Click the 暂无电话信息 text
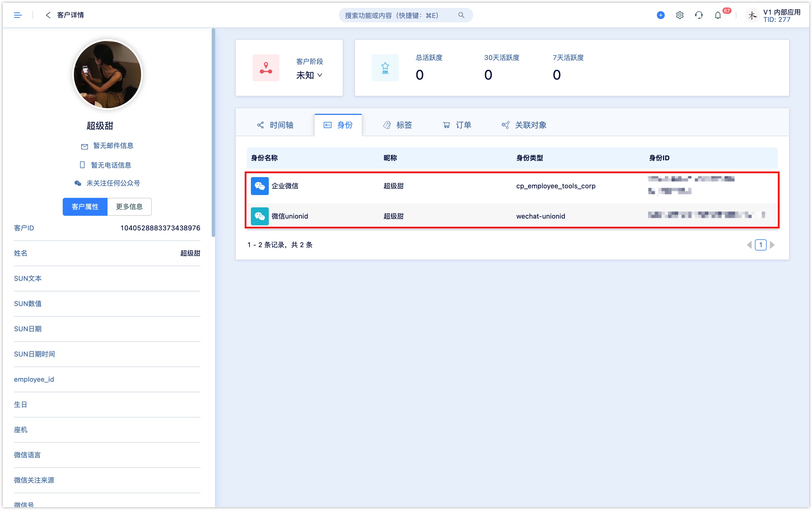The height and width of the screenshot is (510, 812). click(x=111, y=165)
